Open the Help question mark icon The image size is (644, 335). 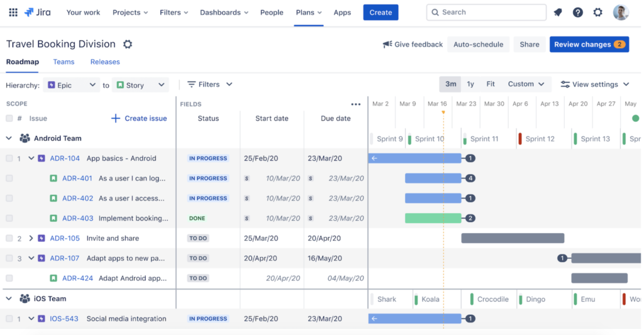click(578, 13)
